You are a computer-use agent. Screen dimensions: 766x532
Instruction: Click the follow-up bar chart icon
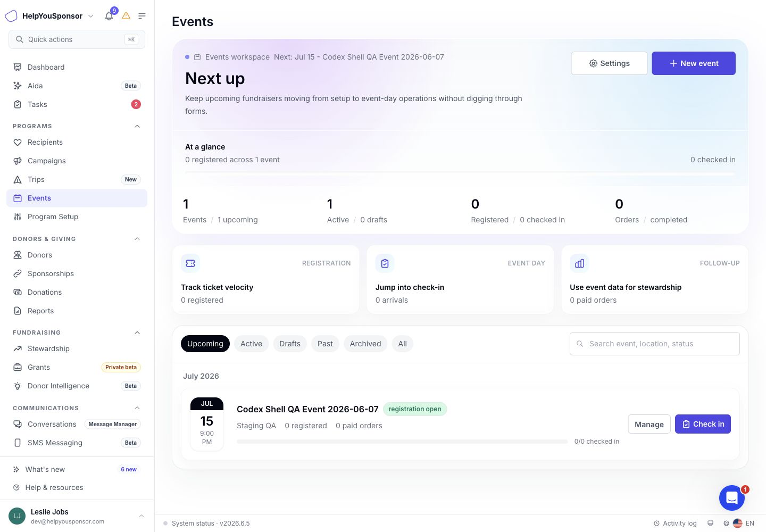click(579, 263)
